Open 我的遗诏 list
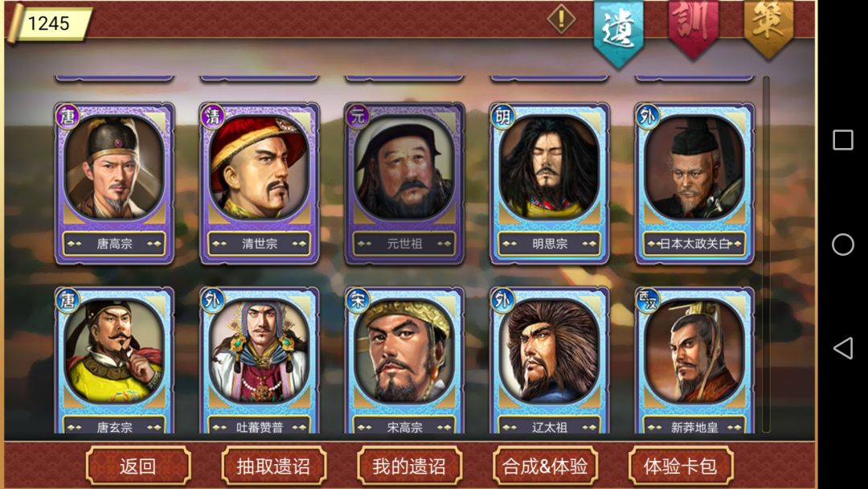 click(410, 466)
